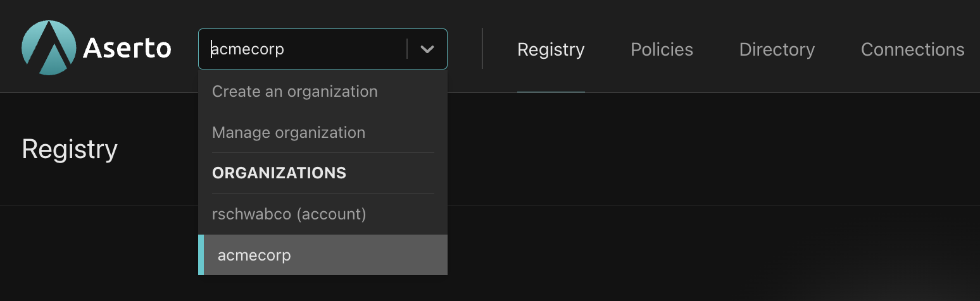Click the ORGANIZATIONS section header
This screenshot has width=980, height=301.
coord(279,173)
